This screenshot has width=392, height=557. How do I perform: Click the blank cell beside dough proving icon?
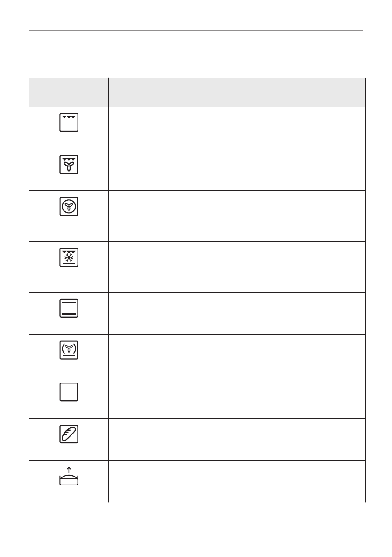[x=236, y=481]
